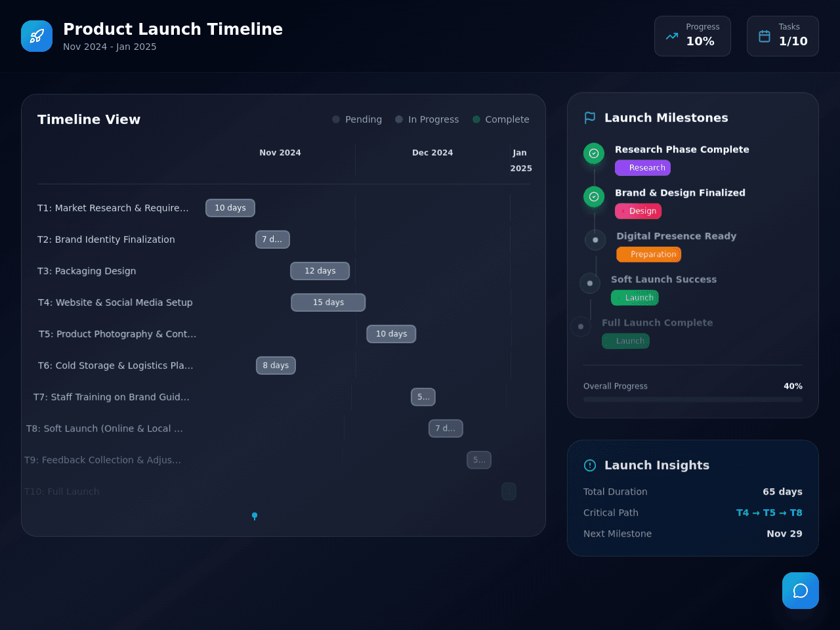Select the Nov 2024 column header
840x630 pixels.
(x=280, y=153)
